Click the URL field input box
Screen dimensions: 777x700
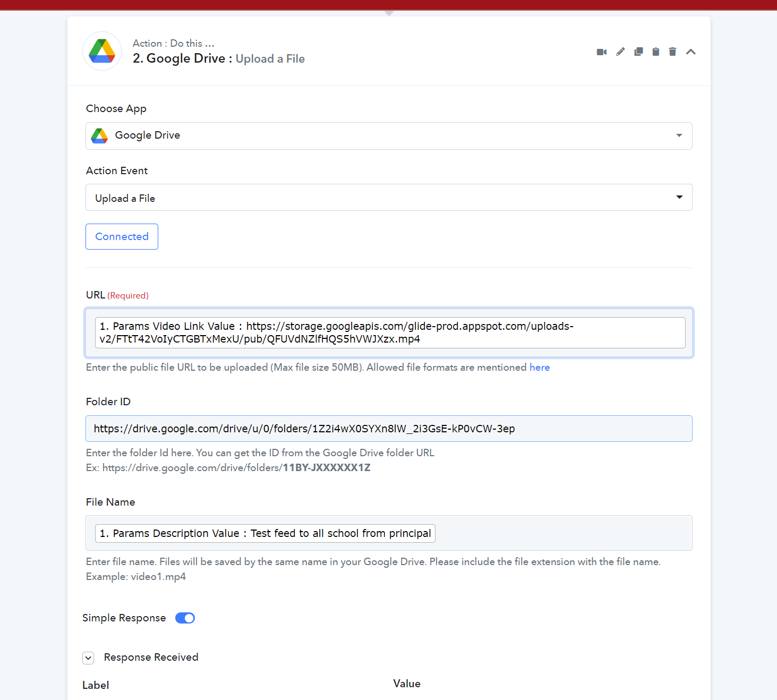(389, 333)
